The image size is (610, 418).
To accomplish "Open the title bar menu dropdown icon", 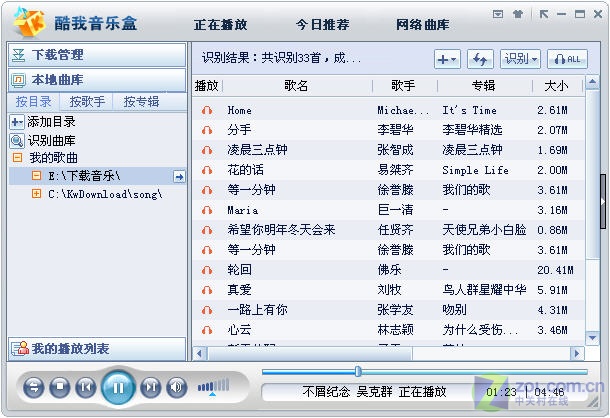I will [498, 14].
